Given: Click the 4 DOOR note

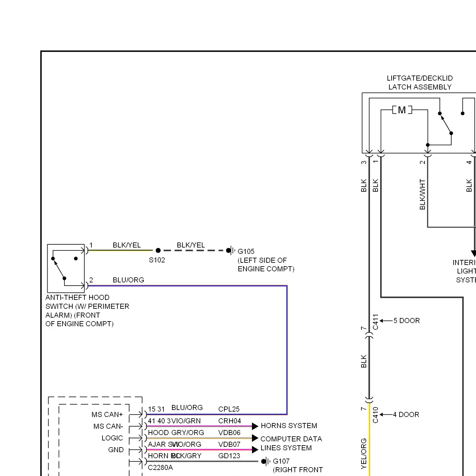Looking at the screenshot, I should [406, 414].
